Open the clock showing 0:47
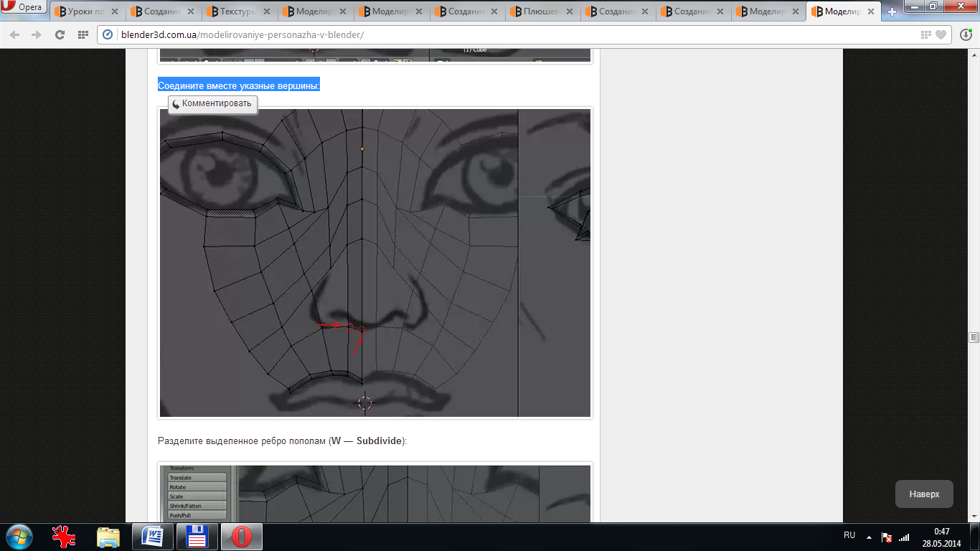Screen dimensions: 980x551 click(x=941, y=537)
